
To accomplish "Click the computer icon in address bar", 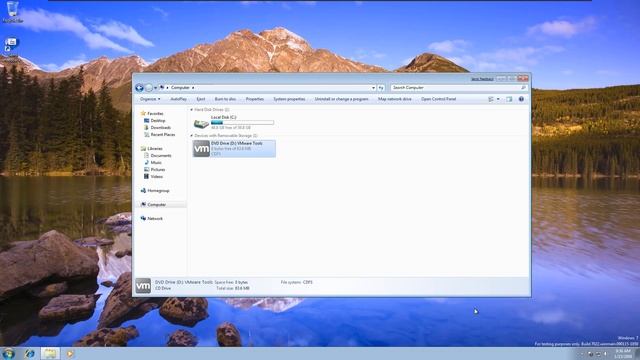I will click(162, 87).
